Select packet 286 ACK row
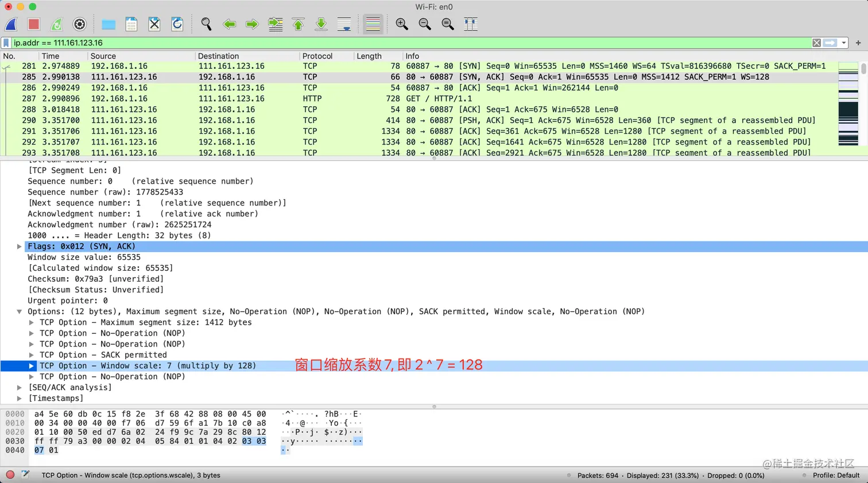 pyautogui.click(x=419, y=88)
